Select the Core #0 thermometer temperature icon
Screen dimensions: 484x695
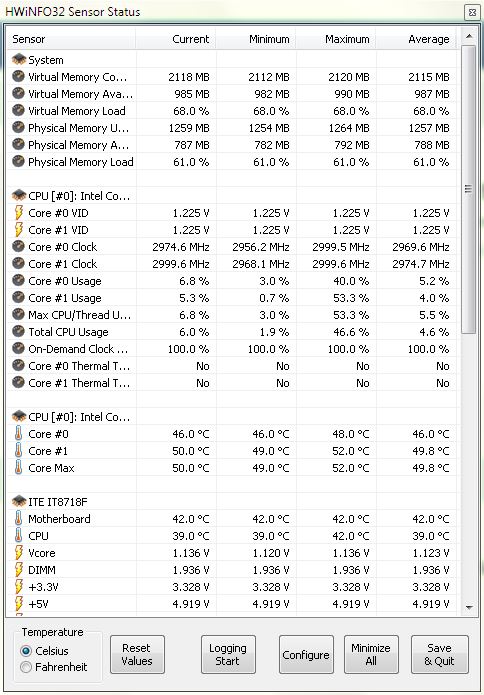pos(18,434)
